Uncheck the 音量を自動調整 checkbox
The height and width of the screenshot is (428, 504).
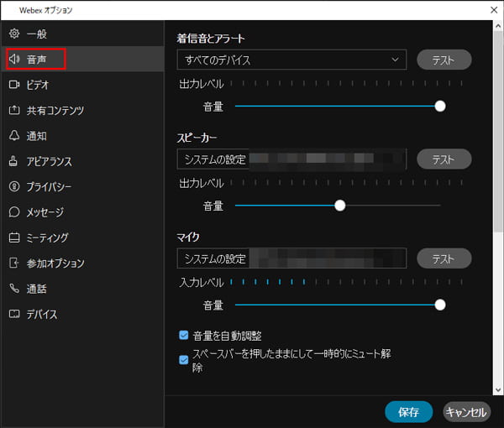183,335
